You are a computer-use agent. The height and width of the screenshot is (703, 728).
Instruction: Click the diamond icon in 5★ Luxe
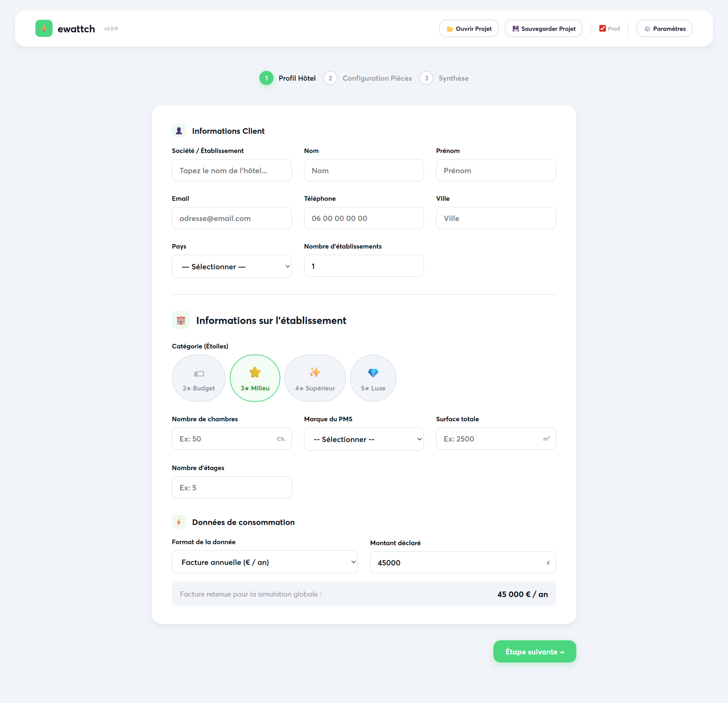(x=373, y=373)
